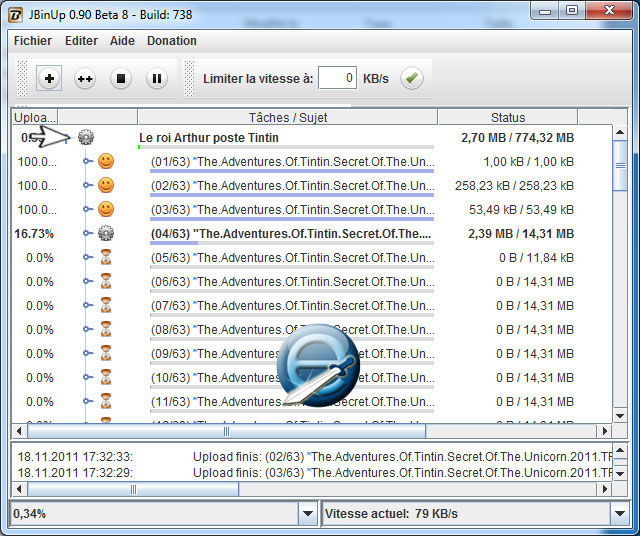
Task: Click task list vertical scrollbar thumb
Action: pos(620,165)
